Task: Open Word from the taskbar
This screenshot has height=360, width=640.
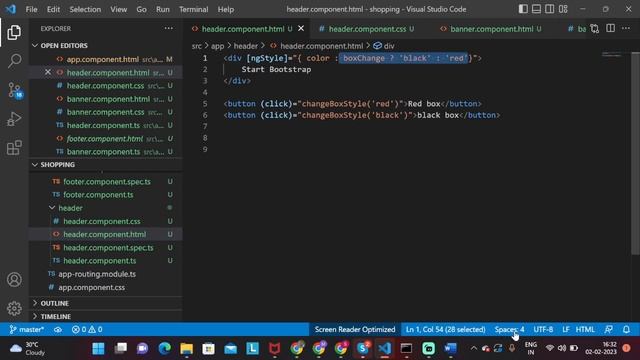Action: tap(450, 348)
